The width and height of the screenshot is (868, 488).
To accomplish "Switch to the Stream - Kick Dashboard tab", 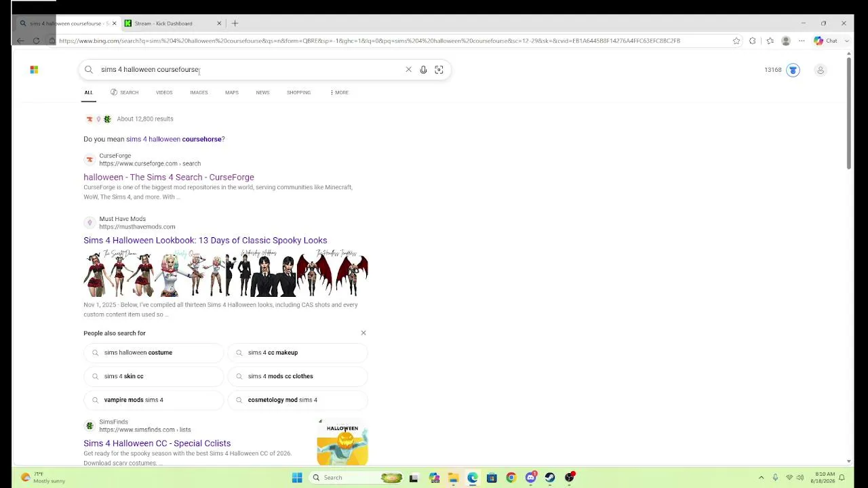I will coord(173,23).
